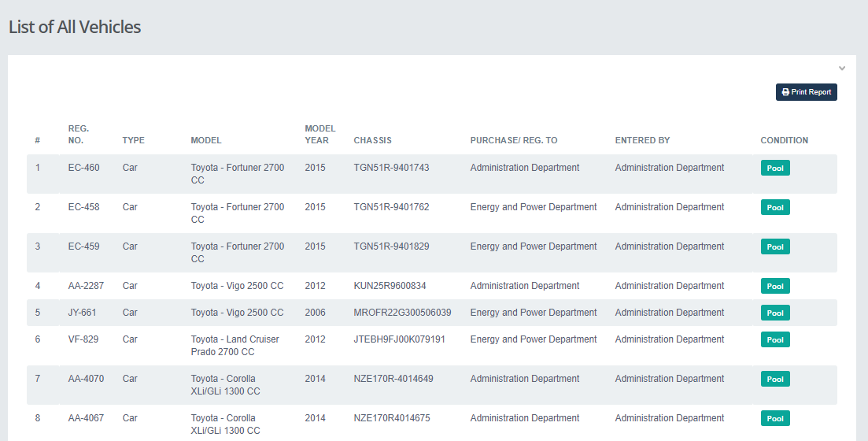Click the Condition column header
The width and height of the screenshot is (868, 441).
[784, 140]
